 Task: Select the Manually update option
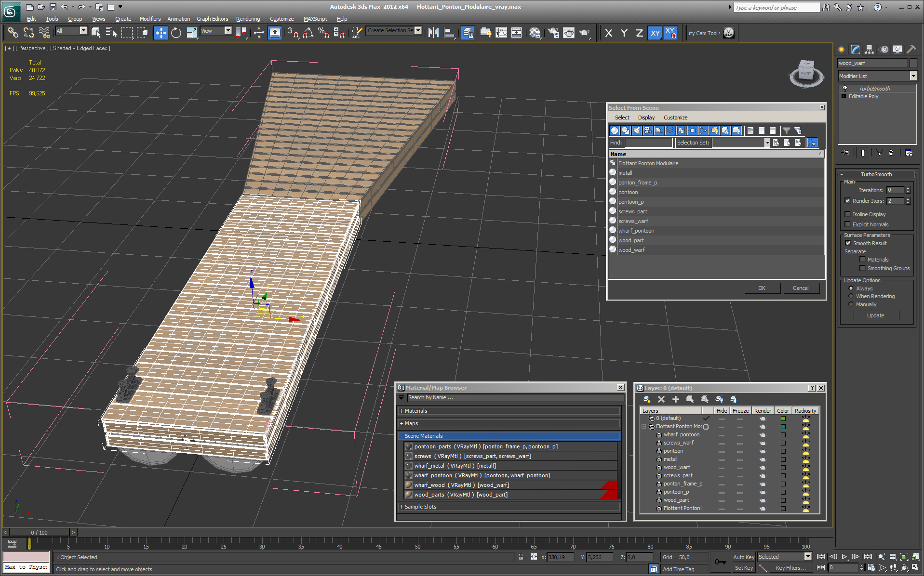point(851,304)
